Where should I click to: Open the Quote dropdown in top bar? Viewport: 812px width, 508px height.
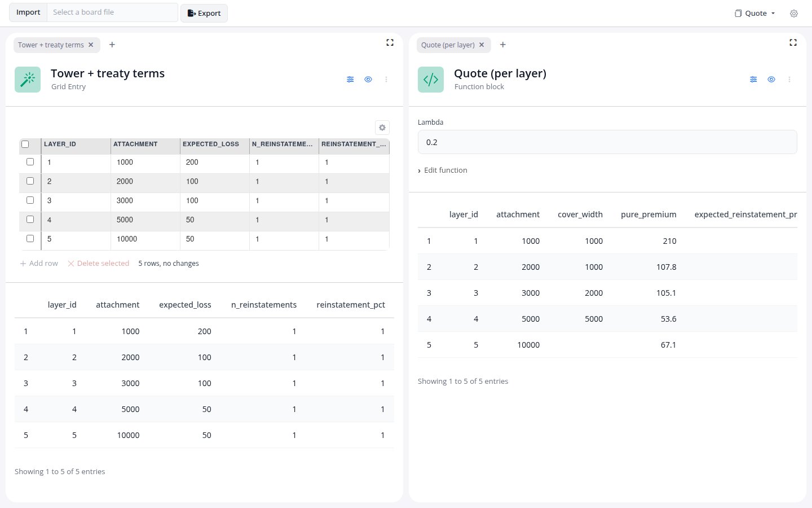coord(755,14)
